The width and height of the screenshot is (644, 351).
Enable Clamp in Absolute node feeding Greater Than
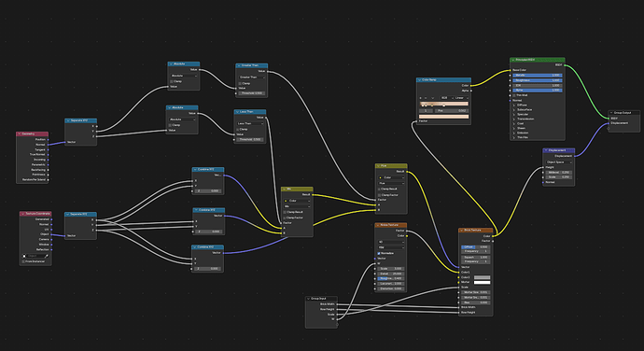(172, 81)
